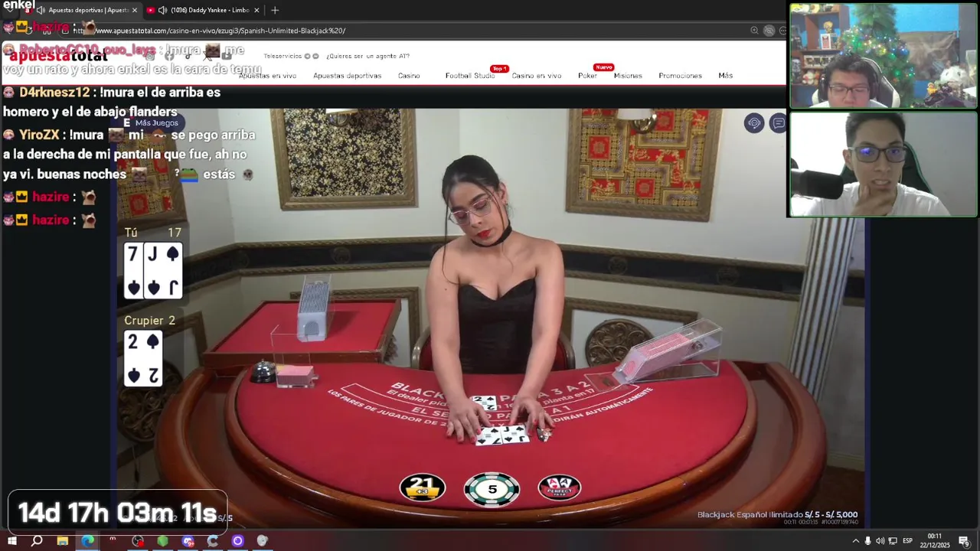Screen dimensions: 980x551
Task: Click the green cube taskbar app
Action: [x=162, y=541]
